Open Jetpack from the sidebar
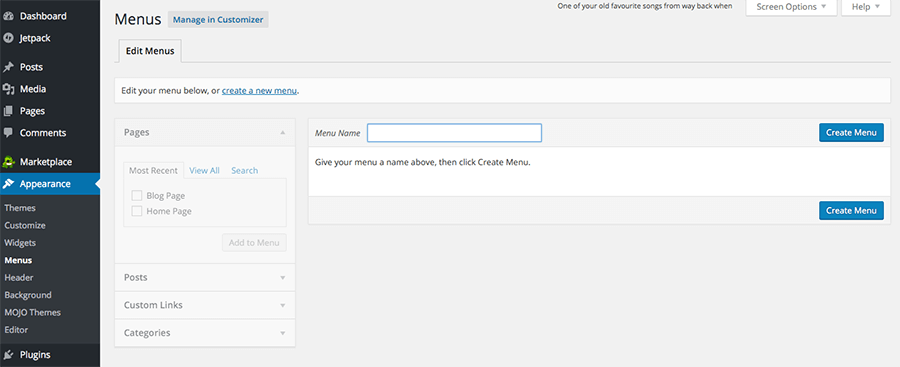 (50, 38)
